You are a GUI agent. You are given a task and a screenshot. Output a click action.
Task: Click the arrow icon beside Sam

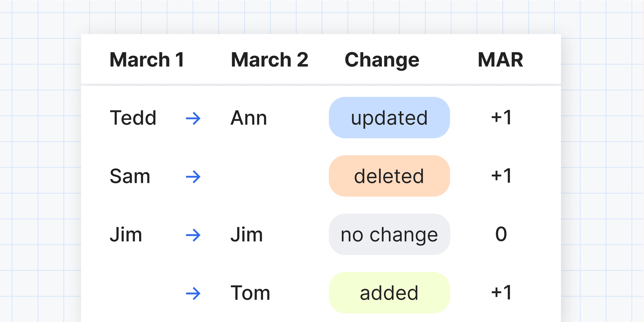[193, 177]
